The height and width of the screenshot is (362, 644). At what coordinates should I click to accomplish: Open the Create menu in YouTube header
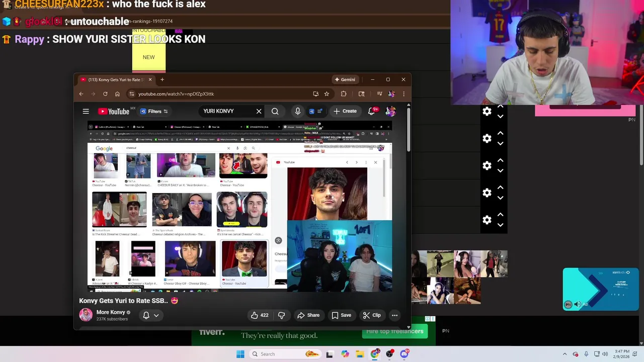pyautogui.click(x=345, y=111)
